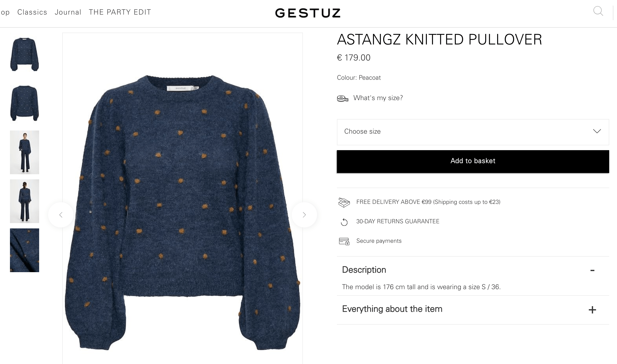Select the first pullover front thumbnail
Viewport: 617px width, 364px height.
[x=25, y=54]
